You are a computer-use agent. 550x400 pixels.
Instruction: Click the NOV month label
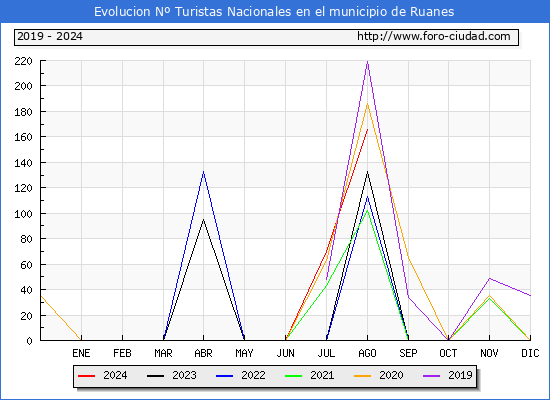[x=489, y=353]
